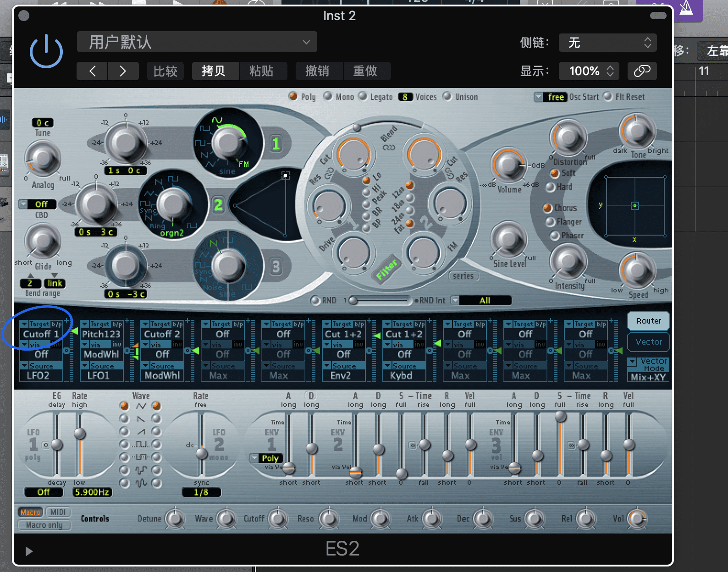
Task: Select Mono keyboard mode
Action: 327,96
